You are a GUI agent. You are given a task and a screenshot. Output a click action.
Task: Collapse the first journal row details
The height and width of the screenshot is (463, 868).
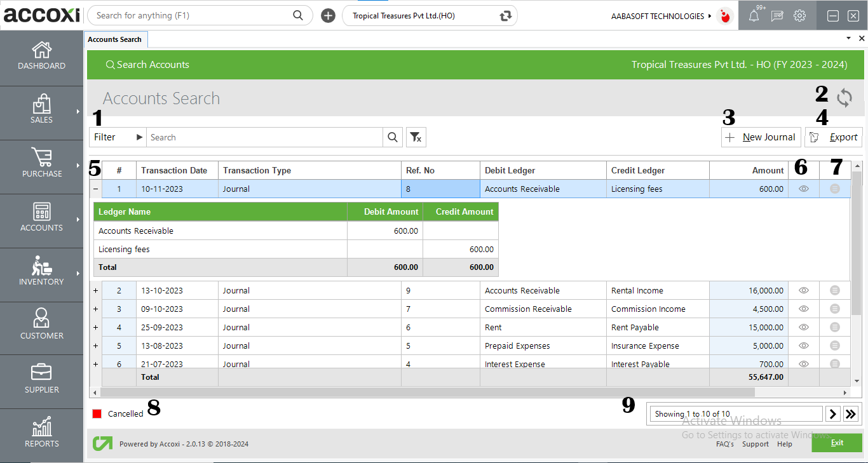coord(95,189)
